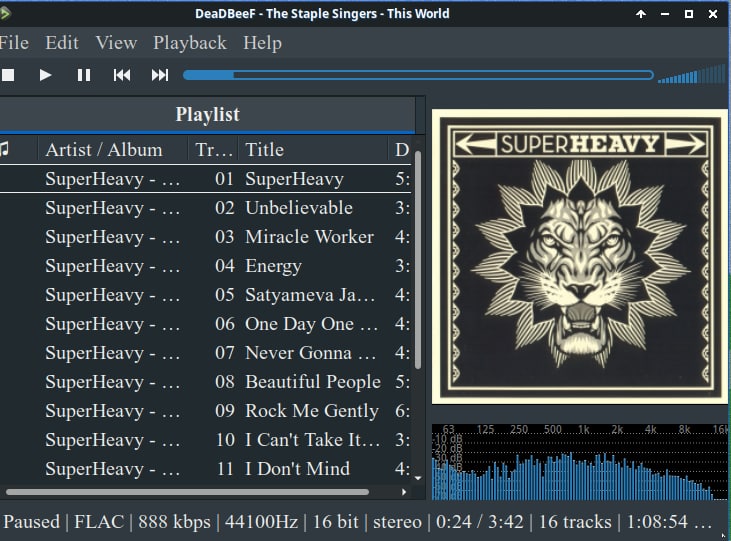Sort by Track number column header

[213, 149]
